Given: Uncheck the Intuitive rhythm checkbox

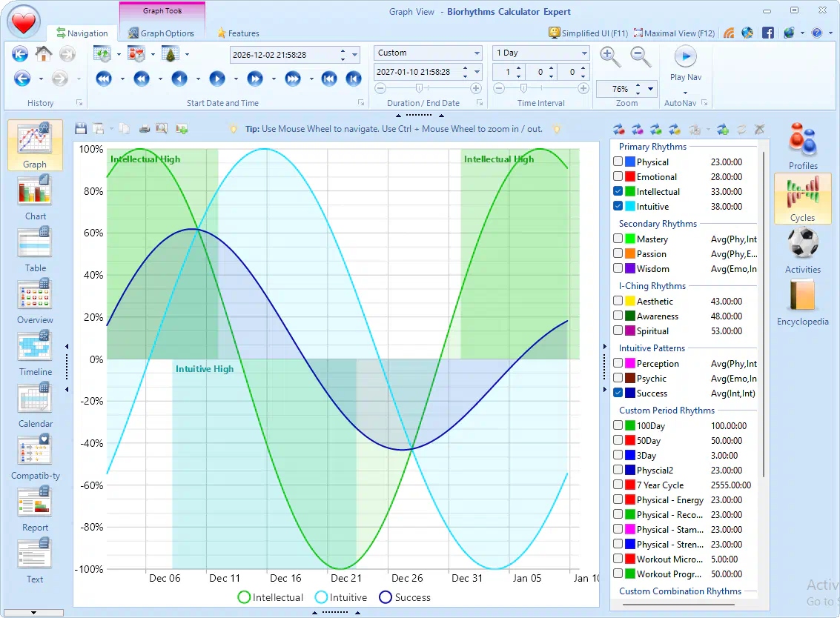Looking at the screenshot, I should (x=618, y=206).
